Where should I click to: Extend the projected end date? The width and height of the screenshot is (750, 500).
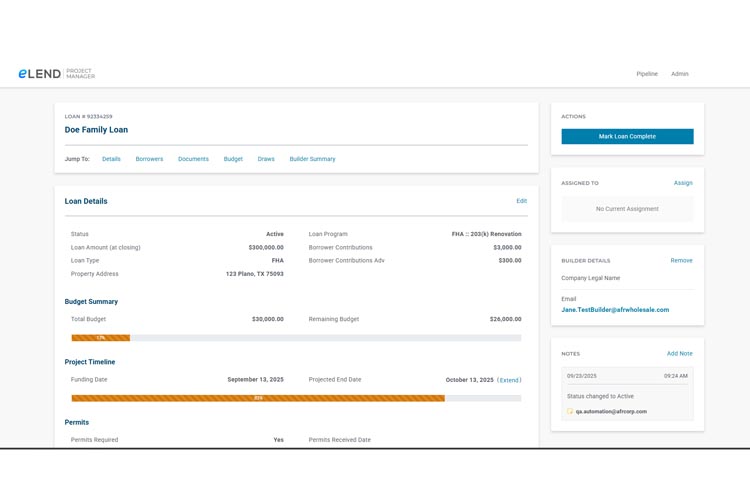click(x=509, y=380)
